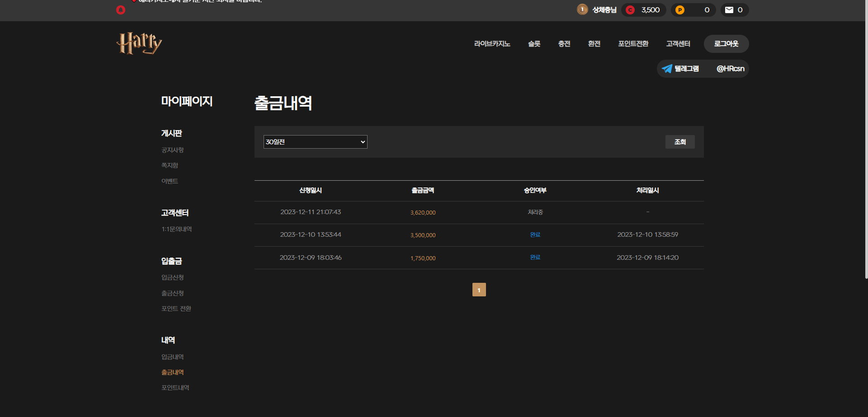Click the Telegram paper plane icon
Image resolution: width=868 pixels, height=417 pixels.
coord(667,69)
